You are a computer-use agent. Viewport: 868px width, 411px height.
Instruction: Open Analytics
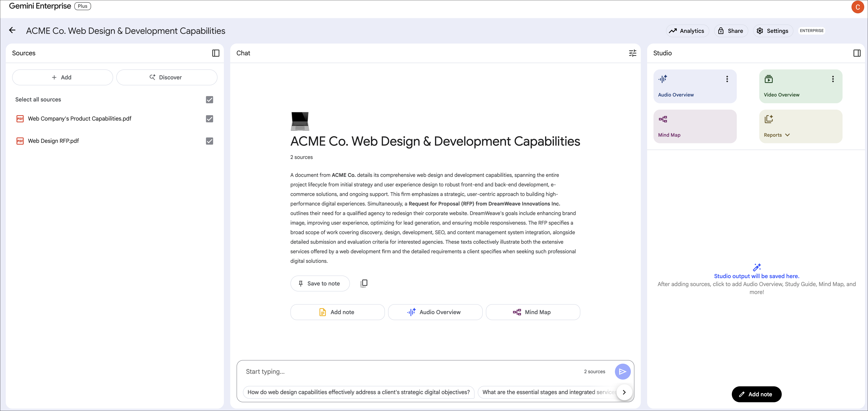coord(687,31)
